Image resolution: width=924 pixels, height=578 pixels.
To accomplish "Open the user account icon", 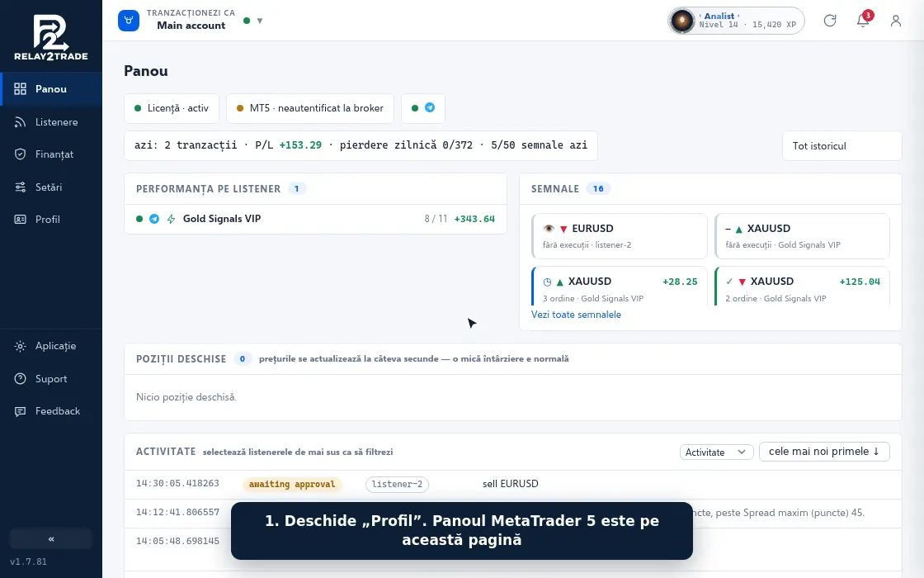I will [x=896, y=21].
